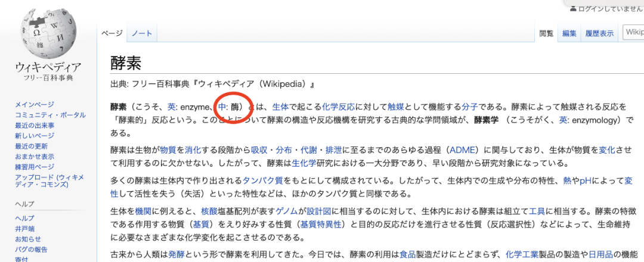644x262 pixels.
Task: Follow the 工具 link
Action: (x=537, y=211)
